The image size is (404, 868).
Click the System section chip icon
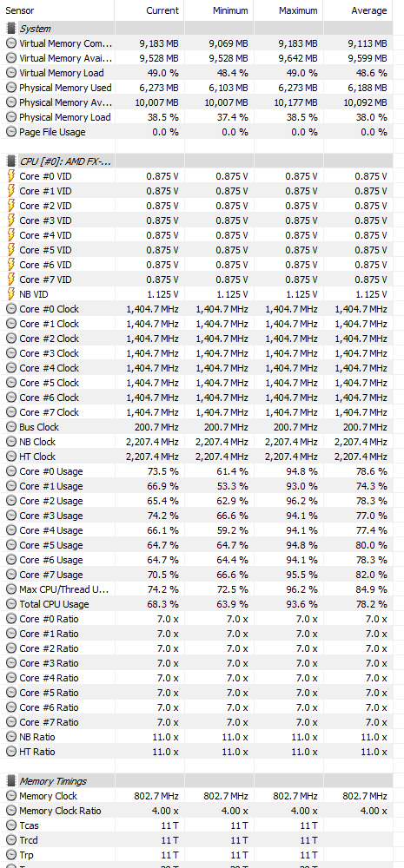[11, 29]
